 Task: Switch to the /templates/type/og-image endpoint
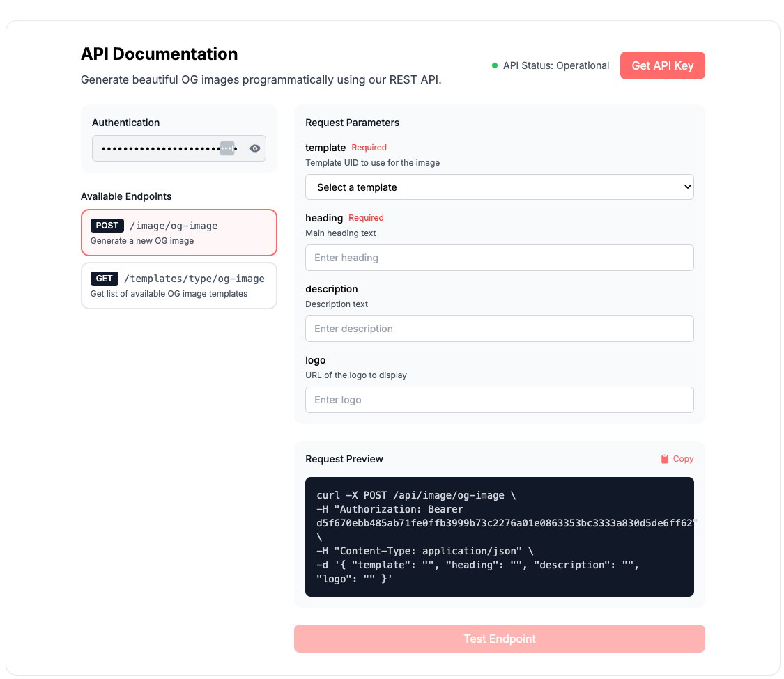click(178, 286)
